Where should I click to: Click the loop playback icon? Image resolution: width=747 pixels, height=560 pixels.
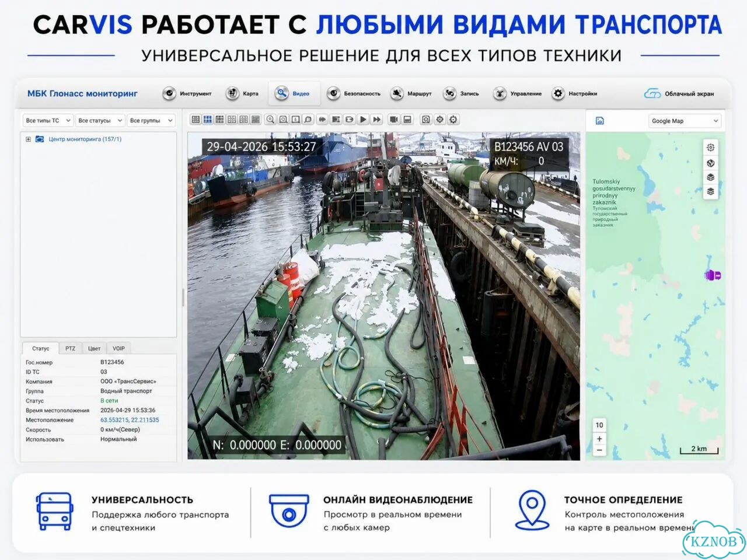(x=349, y=120)
